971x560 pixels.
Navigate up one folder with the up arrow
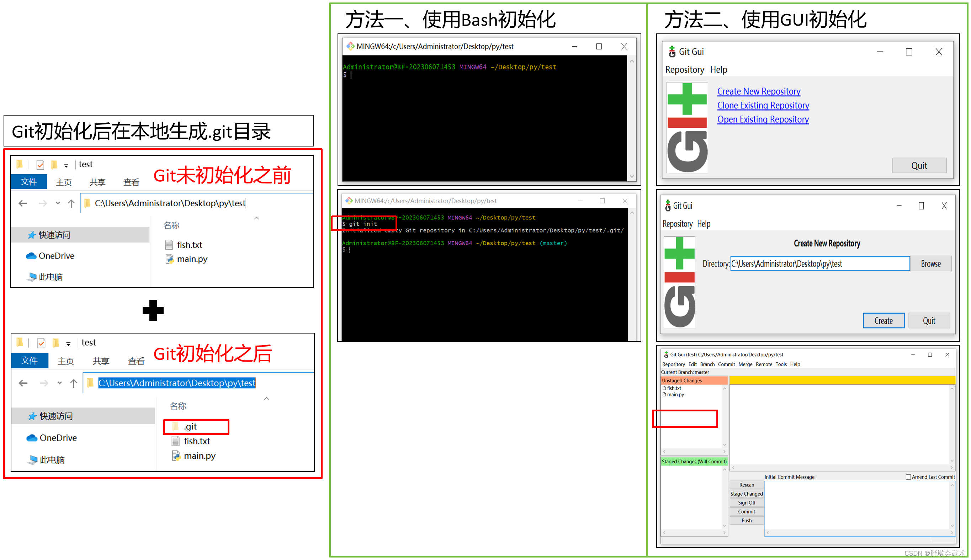71,203
